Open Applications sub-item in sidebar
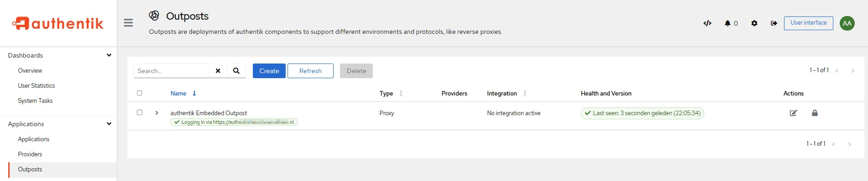This screenshot has height=181, width=868. click(34, 139)
